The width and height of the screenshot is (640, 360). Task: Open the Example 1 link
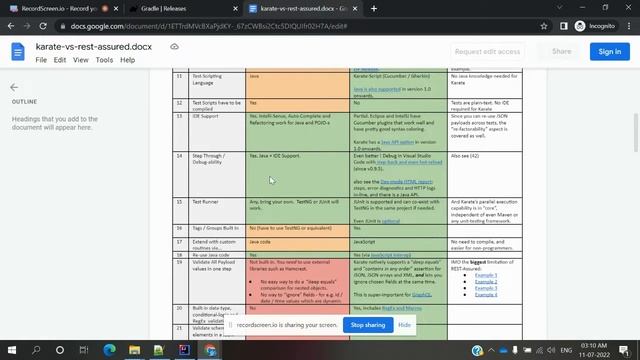click(486, 275)
